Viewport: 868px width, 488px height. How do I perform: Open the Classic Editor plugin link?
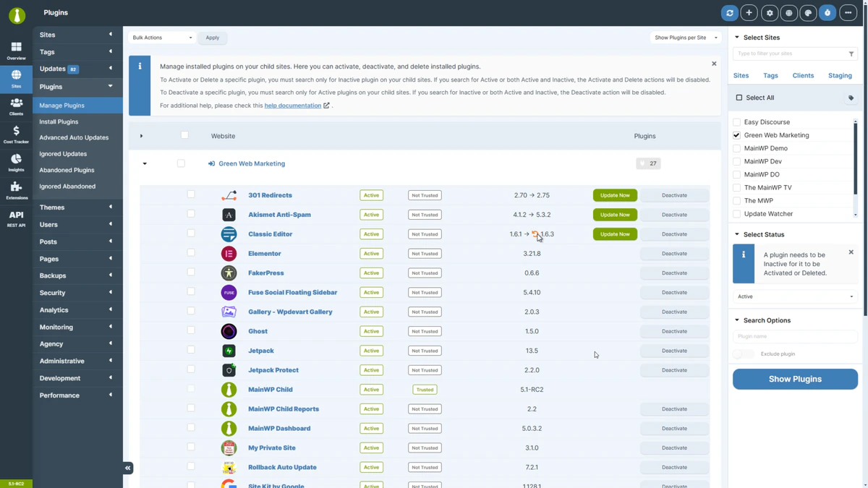click(270, 234)
